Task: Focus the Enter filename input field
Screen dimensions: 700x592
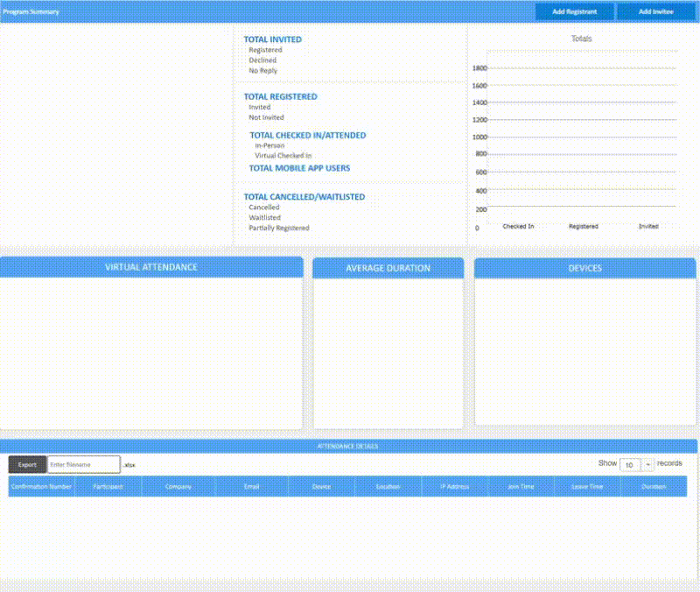Action: coord(83,465)
